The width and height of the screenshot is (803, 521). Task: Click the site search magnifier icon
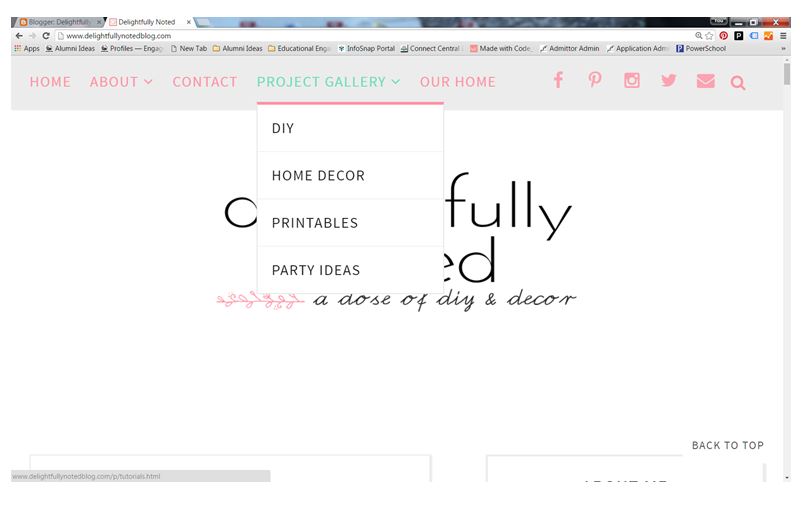point(737,82)
